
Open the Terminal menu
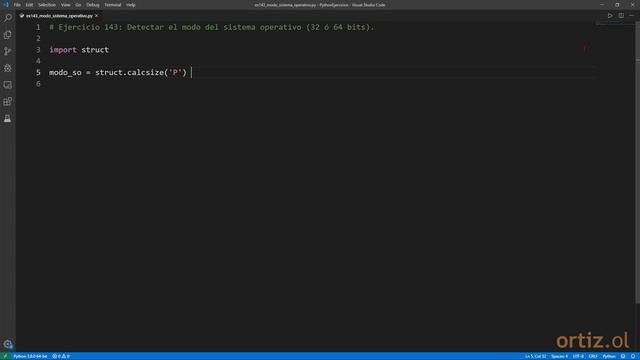[x=113, y=5]
